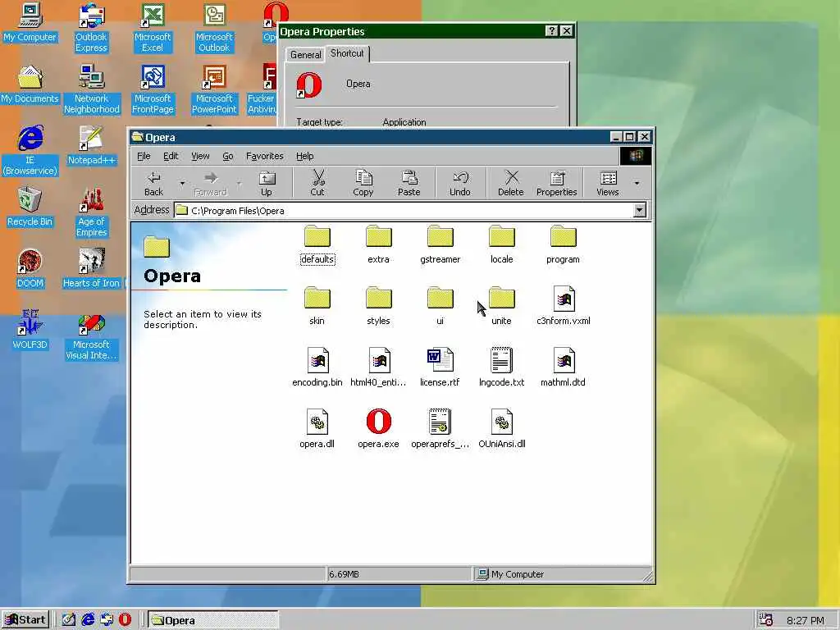Switch to Shortcut tab in Opera Properties
The width and height of the screenshot is (840, 630).
pyautogui.click(x=347, y=53)
